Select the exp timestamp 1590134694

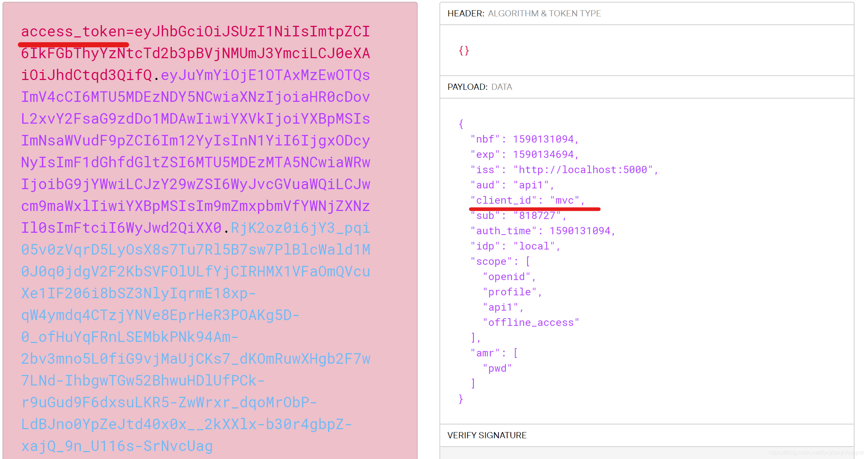pos(545,154)
